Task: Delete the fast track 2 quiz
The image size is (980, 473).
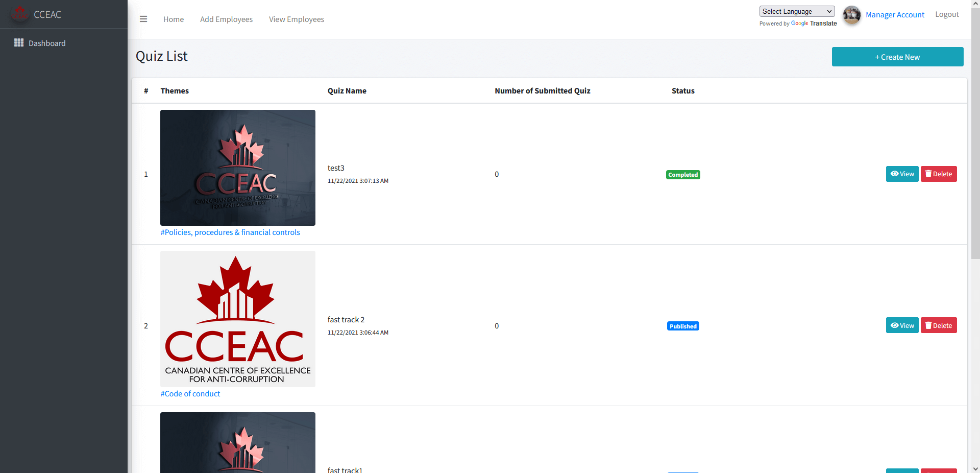Action: point(939,325)
